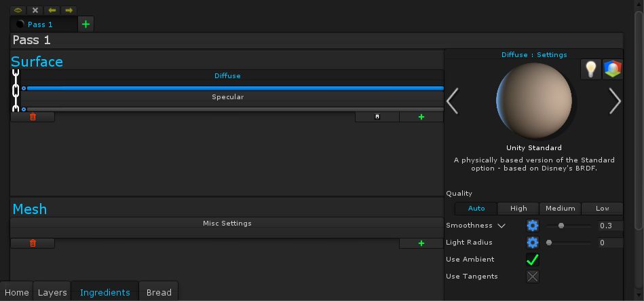Switch to the Layers tab
This screenshot has width=644, height=301.
coord(52,292)
